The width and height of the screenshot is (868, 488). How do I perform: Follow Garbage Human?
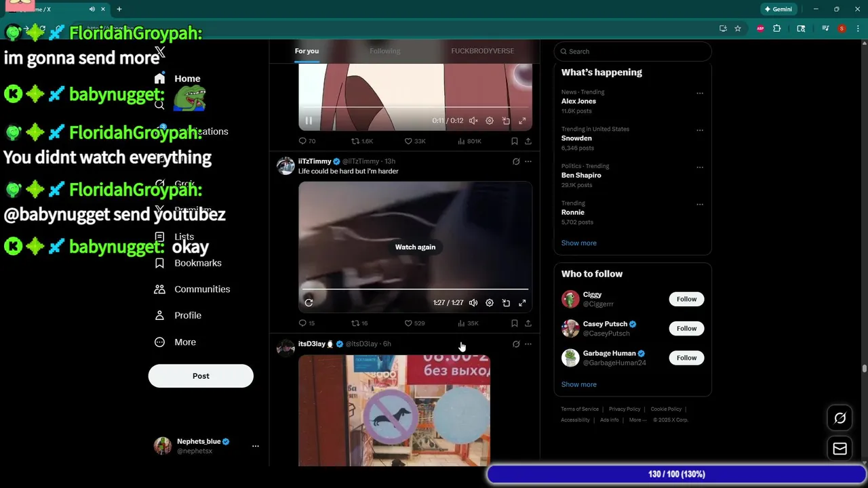coord(686,358)
